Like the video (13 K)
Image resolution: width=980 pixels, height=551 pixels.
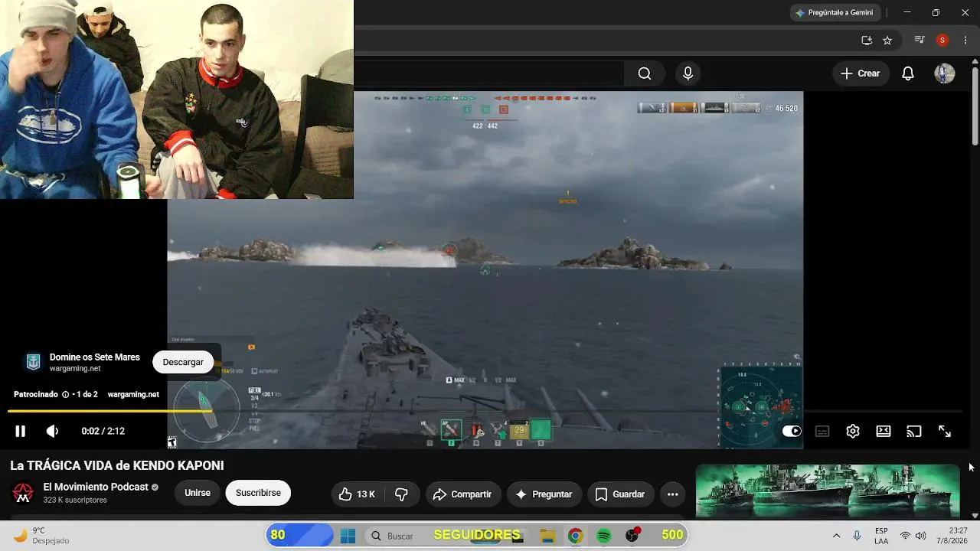click(x=357, y=494)
